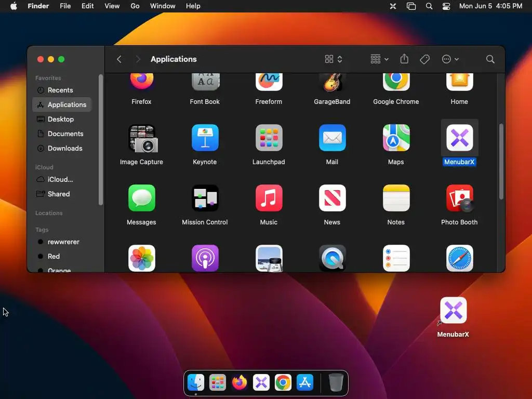Click the MenubarX menu bar icon
Image resolution: width=532 pixels, height=399 pixels.
tap(393, 6)
